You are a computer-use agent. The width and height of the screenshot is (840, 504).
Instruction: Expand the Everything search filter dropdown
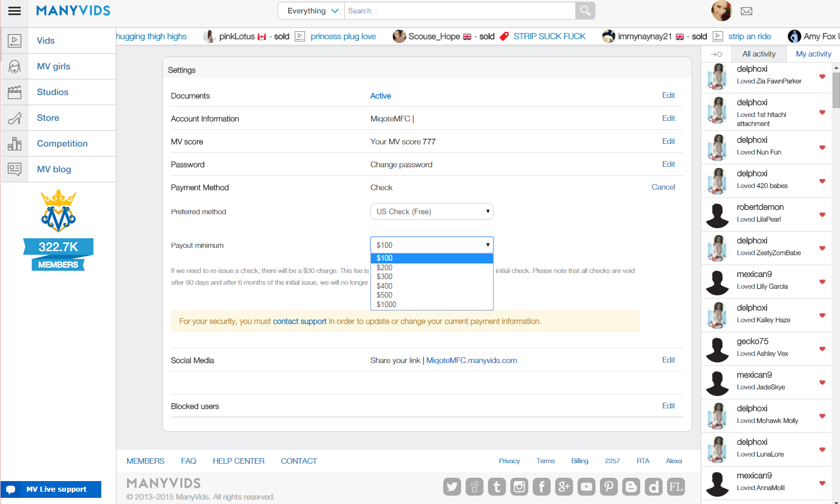tap(312, 11)
